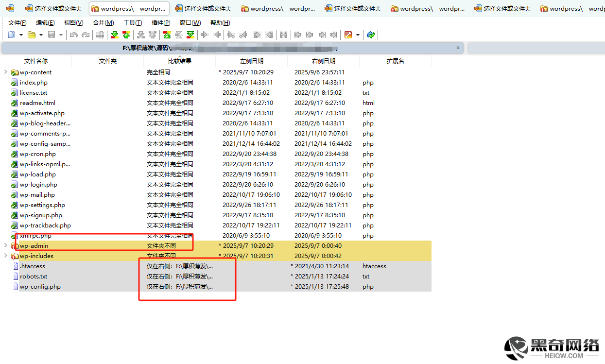605x364 pixels.
Task: Go to the Last Difference icon
Action: [x=190, y=35]
